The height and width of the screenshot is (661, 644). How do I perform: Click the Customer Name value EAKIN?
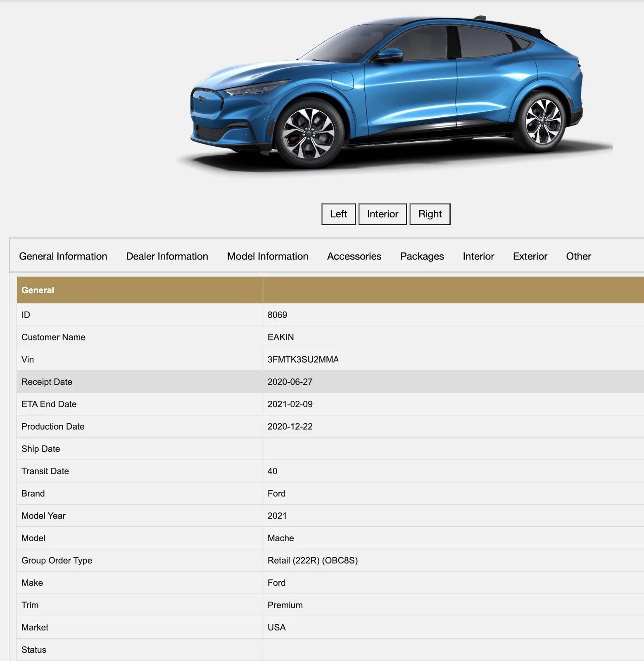(280, 337)
